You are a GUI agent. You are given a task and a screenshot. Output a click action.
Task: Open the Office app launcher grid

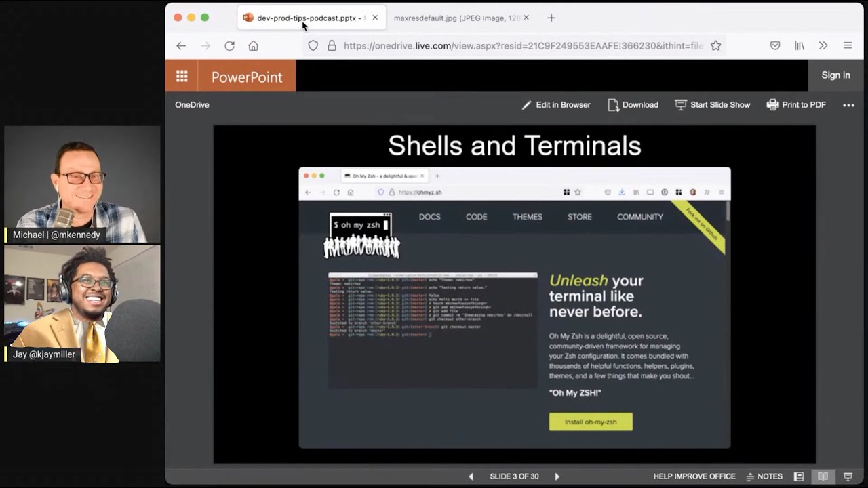click(x=182, y=77)
